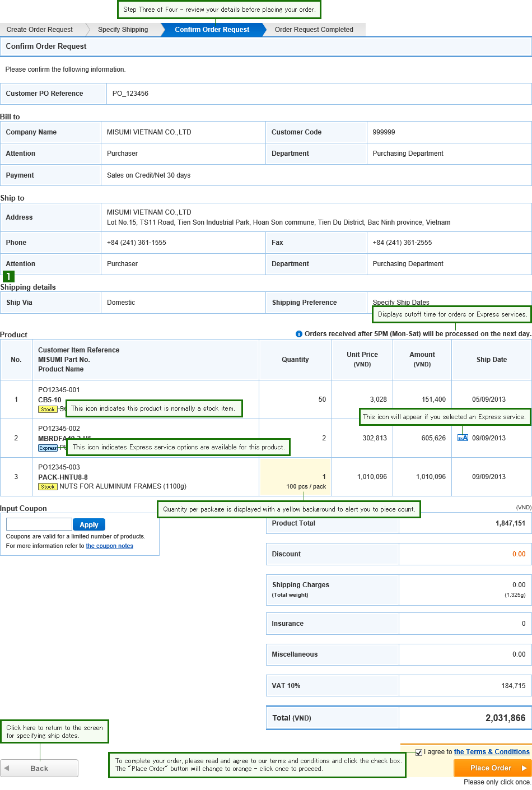Select the Confirm Order Request step

[x=212, y=30]
